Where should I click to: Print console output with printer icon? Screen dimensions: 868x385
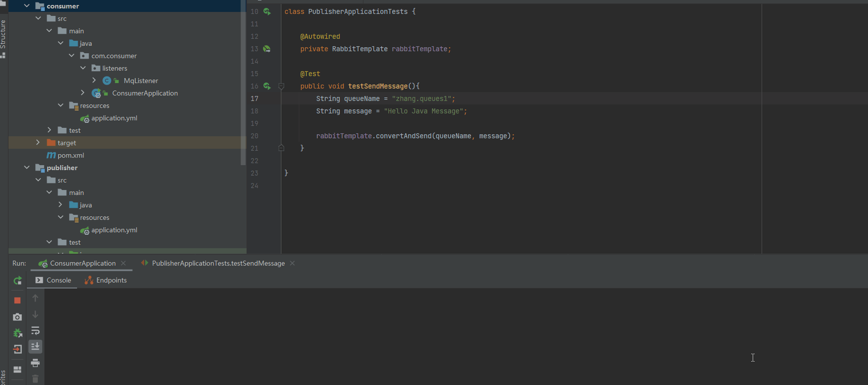[x=35, y=363]
